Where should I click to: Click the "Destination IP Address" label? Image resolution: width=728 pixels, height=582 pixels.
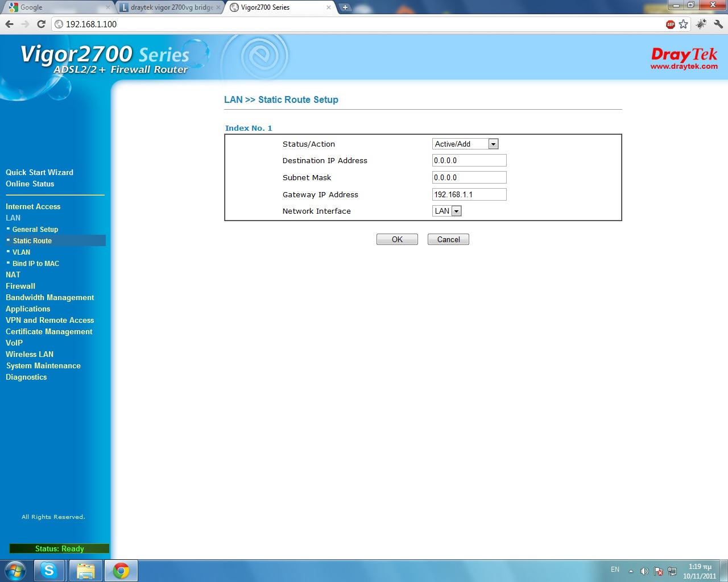325,160
